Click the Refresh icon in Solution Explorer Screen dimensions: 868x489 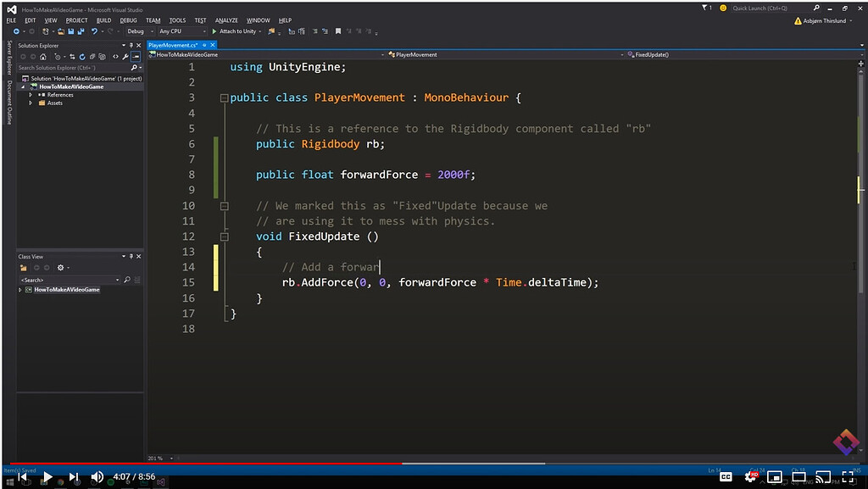coord(82,56)
